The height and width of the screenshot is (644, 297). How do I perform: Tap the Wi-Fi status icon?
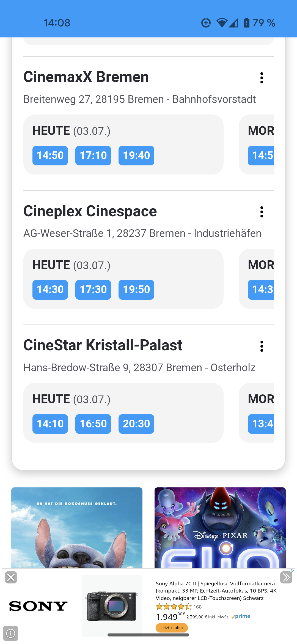[x=222, y=23]
